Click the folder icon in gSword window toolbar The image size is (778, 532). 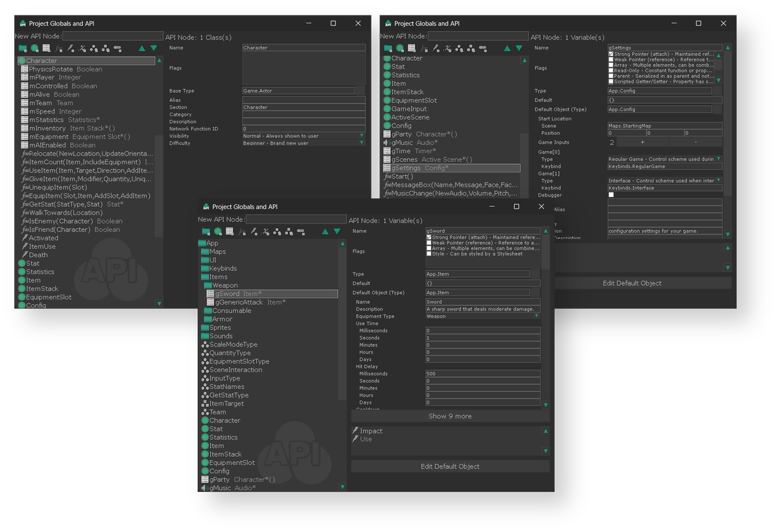point(206,232)
